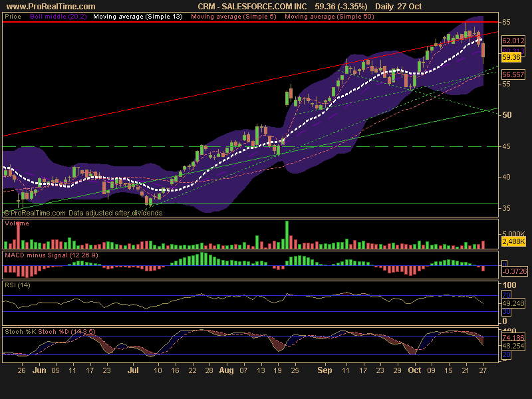The height and width of the screenshot is (399, 532).
Task: Click the yellow 2,488K volume tag
Action: tap(513, 241)
